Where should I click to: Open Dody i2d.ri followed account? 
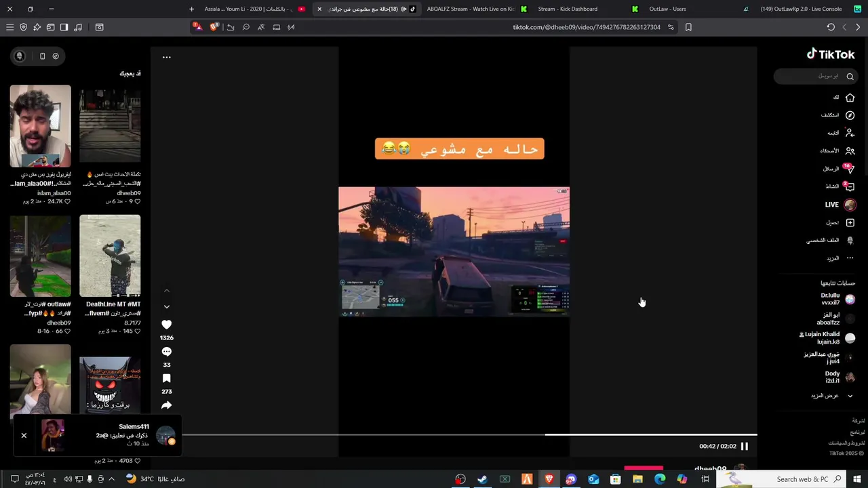840,377
